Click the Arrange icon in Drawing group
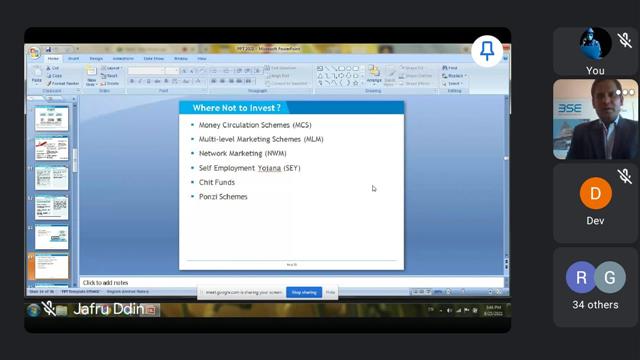Screen dimensions: 640x360 coord(374,74)
